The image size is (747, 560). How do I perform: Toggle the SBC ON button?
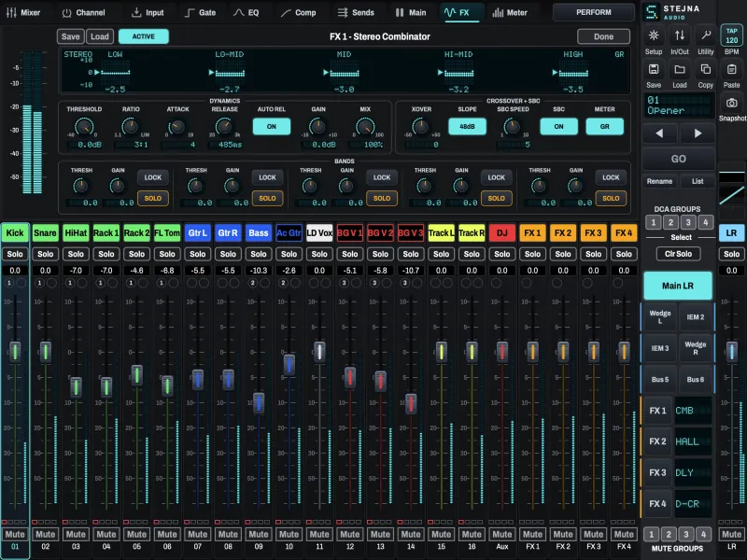point(558,127)
